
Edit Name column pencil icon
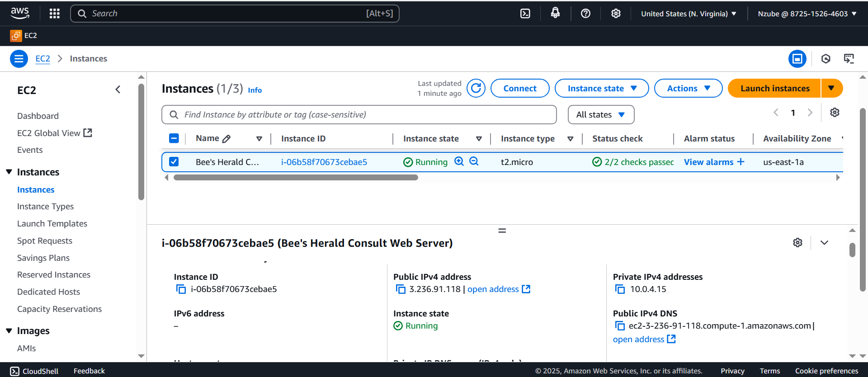[x=226, y=139]
